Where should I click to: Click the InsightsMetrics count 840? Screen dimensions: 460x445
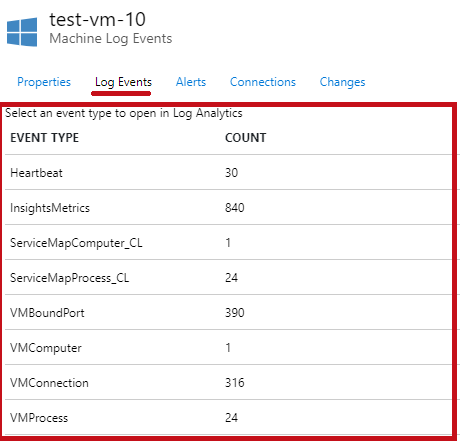click(235, 208)
